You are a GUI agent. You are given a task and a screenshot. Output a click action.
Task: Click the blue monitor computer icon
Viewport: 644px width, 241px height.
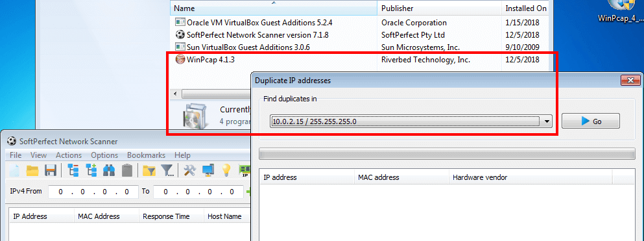[208, 170]
